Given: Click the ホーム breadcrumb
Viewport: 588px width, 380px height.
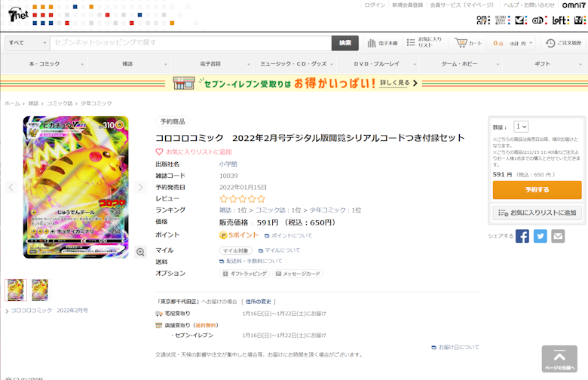Looking at the screenshot, I should [x=12, y=103].
